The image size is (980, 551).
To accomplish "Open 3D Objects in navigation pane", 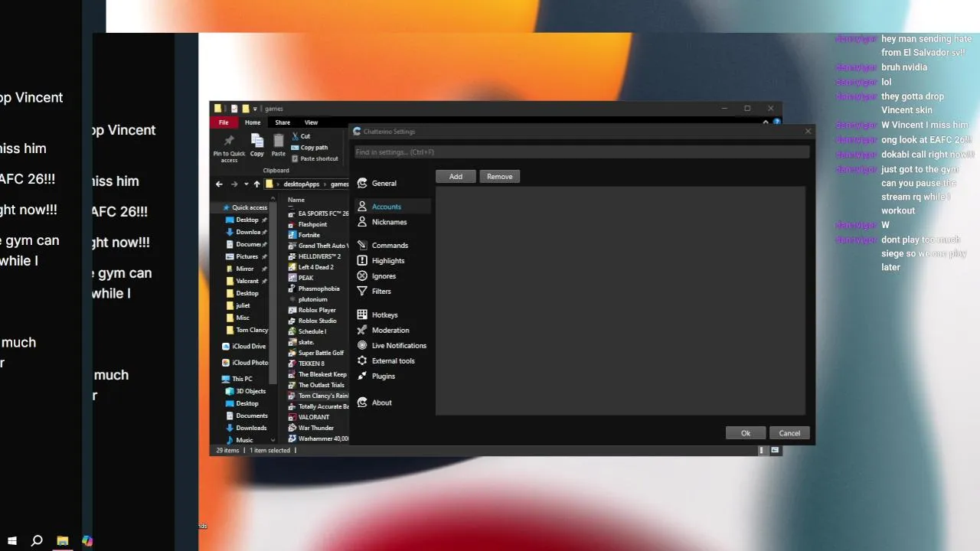I will coord(246,391).
